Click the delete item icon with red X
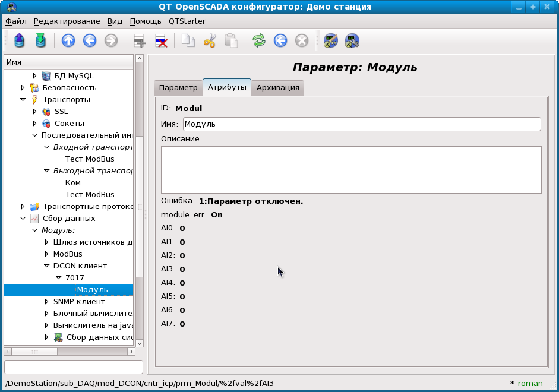Image resolution: width=559 pixels, height=392 pixels. (161, 40)
